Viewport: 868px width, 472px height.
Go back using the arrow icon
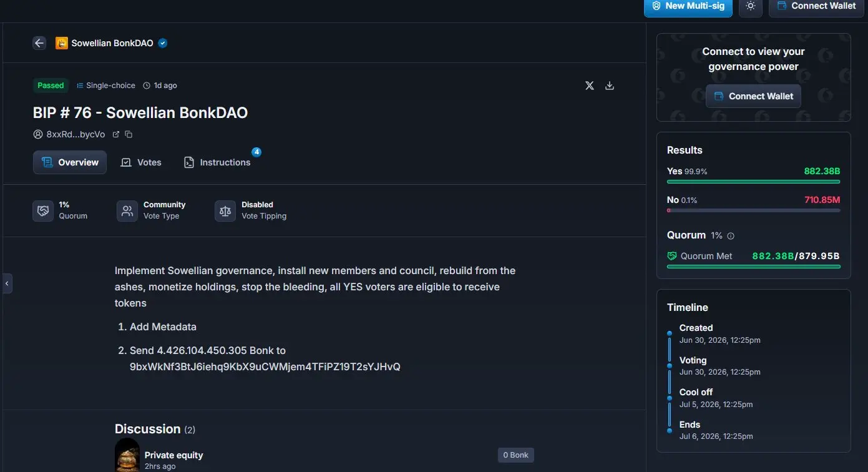tap(39, 43)
